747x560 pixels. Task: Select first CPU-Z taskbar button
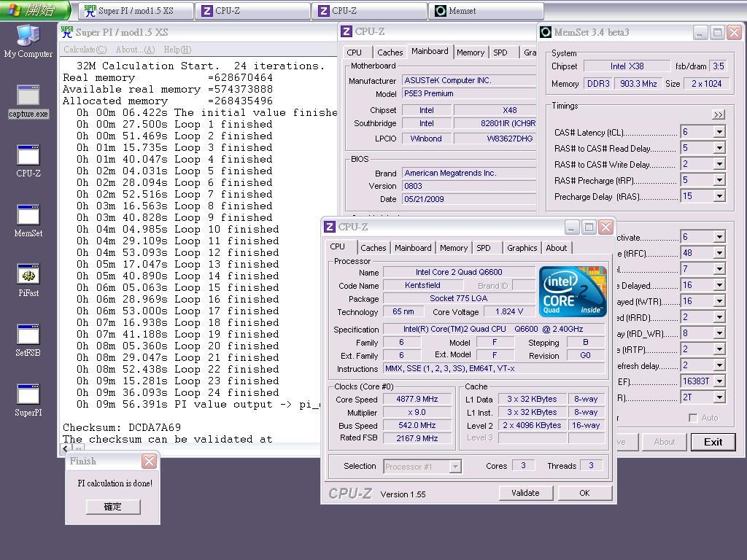253,11
